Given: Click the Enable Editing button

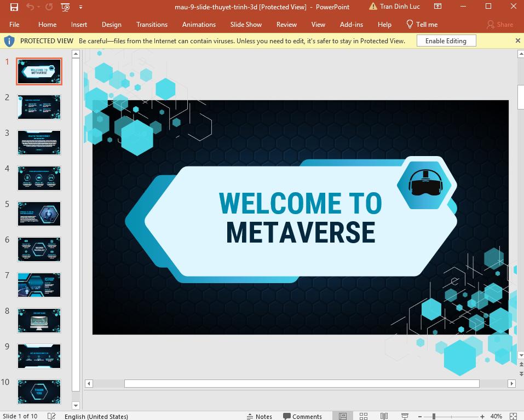Looking at the screenshot, I should click(446, 40).
